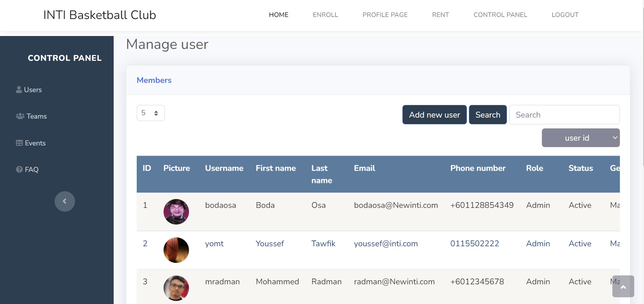This screenshot has width=644, height=304.
Task: Open the PROFILE PAGE nav item
Action: click(385, 15)
